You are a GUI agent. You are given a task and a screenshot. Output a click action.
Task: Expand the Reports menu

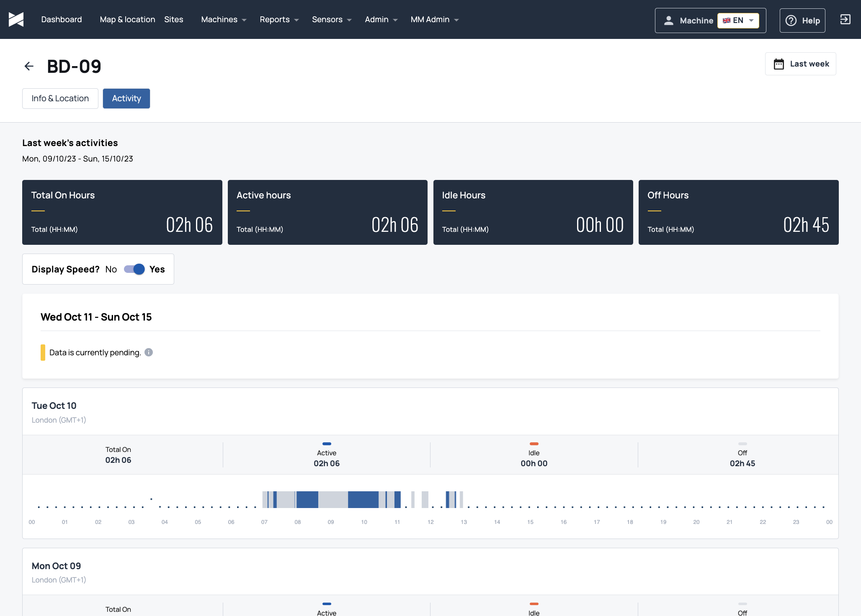click(x=279, y=19)
